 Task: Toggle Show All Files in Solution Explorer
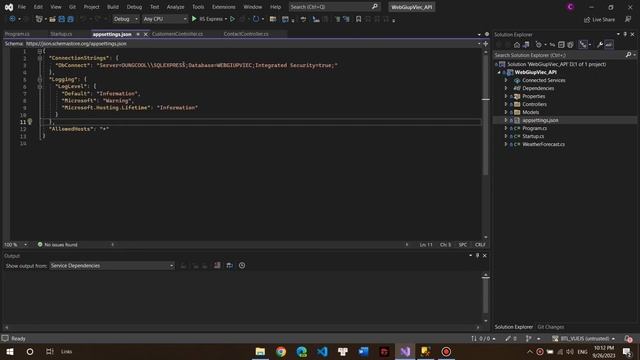[570, 44]
